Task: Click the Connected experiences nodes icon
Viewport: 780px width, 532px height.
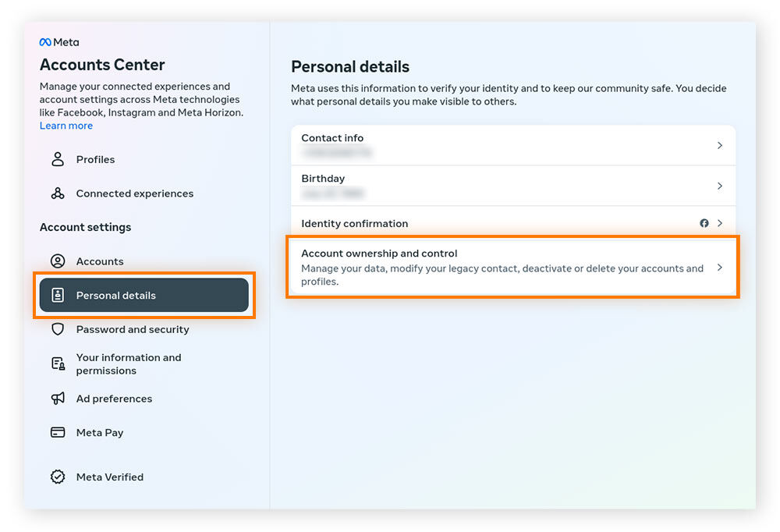Action: (58, 193)
